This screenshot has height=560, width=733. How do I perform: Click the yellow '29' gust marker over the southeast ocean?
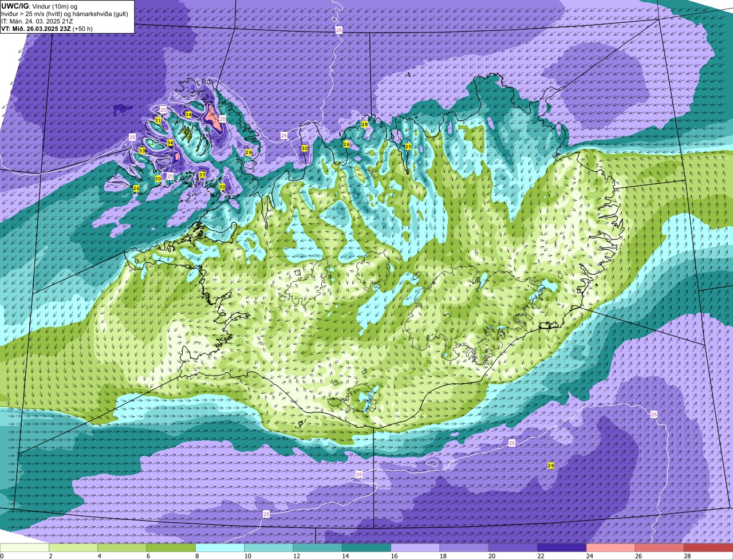point(551,466)
